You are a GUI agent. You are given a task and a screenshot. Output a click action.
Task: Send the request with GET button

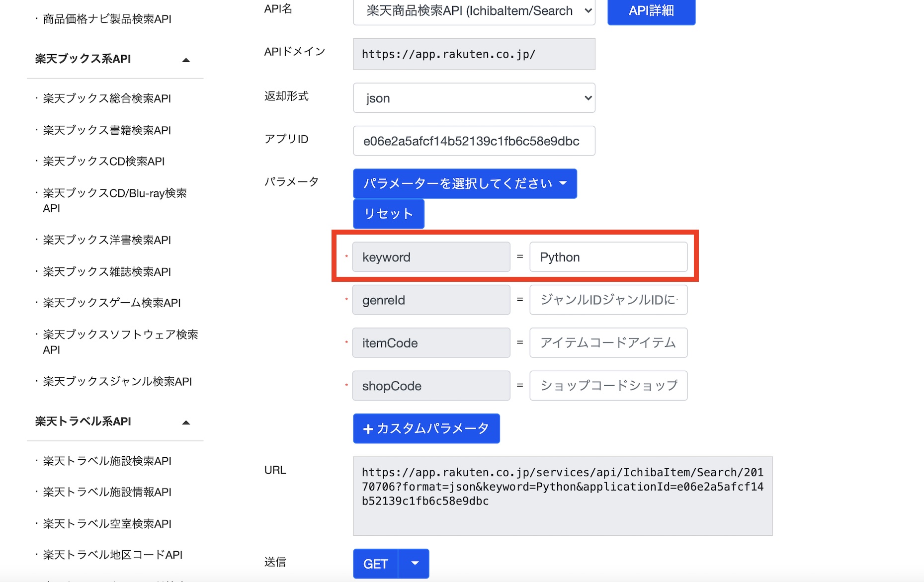pos(376,564)
